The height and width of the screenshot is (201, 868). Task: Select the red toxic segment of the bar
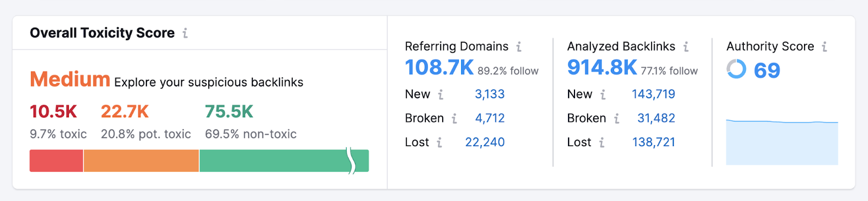pyautogui.click(x=56, y=161)
